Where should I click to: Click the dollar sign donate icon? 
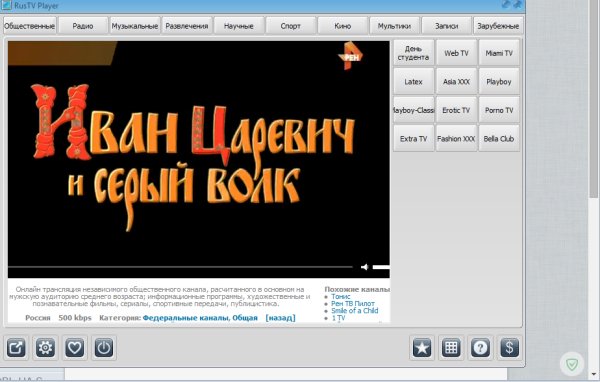[510, 348]
